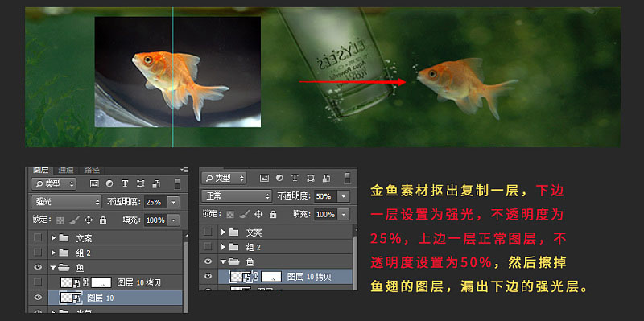The width and height of the screenshot is (644, 321).
Task: Show 文案 group in 强光 panel
Action: click(x=38, y=237)
